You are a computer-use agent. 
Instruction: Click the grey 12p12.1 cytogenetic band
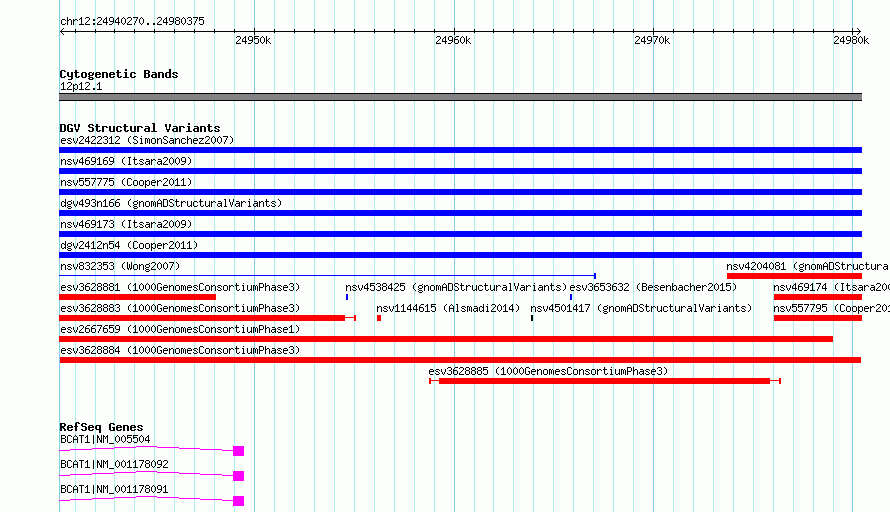tap(460, 97)
